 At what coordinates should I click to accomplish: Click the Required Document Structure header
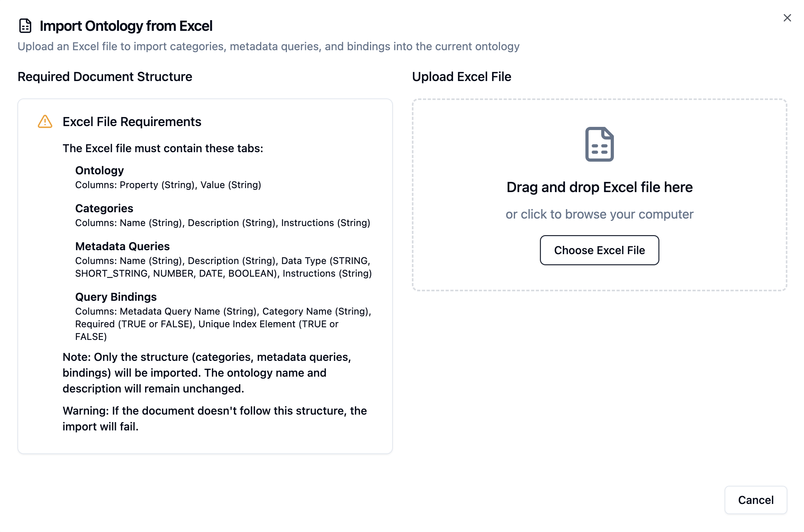(105, 76)
